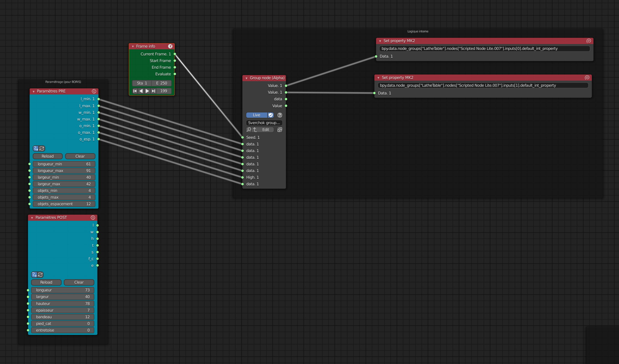Toggle the shield checkmark next to Live

(271, 115)
